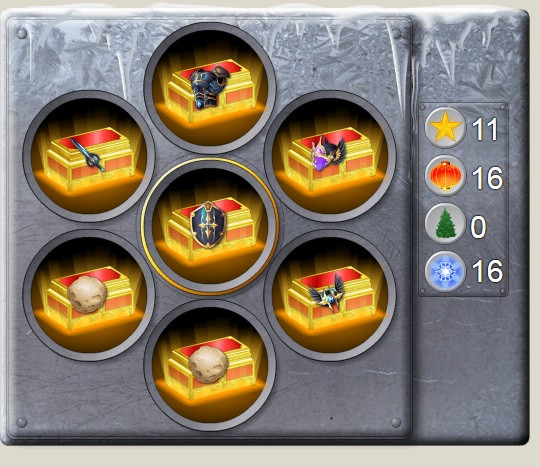Select the bottom chest with the stone
Screen dimensions: 540x467
210,365
